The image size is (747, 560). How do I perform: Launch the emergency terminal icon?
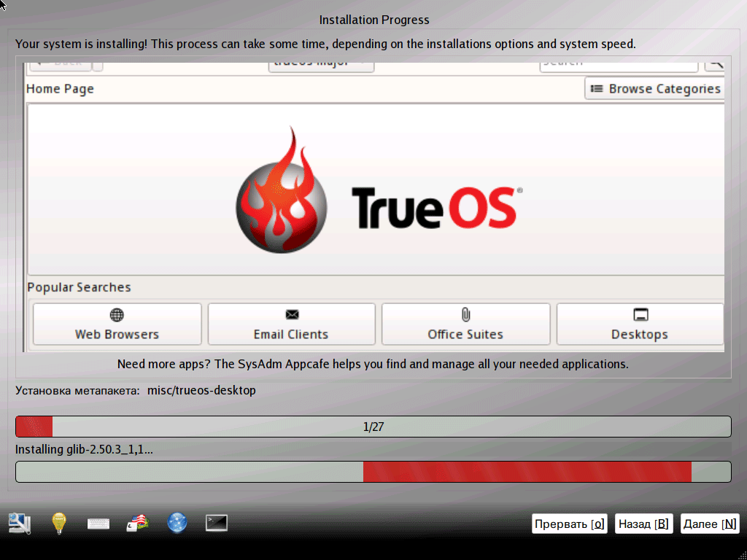[x=216, y=523]
